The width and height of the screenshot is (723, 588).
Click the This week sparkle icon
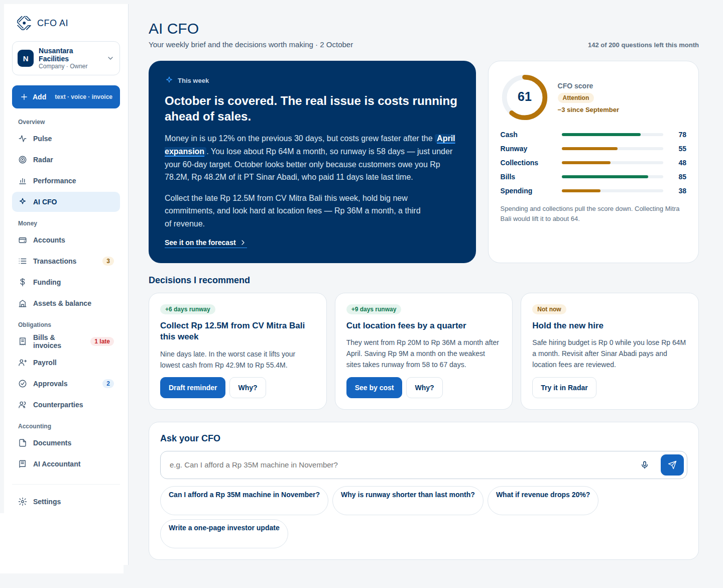tap(169, 80)
